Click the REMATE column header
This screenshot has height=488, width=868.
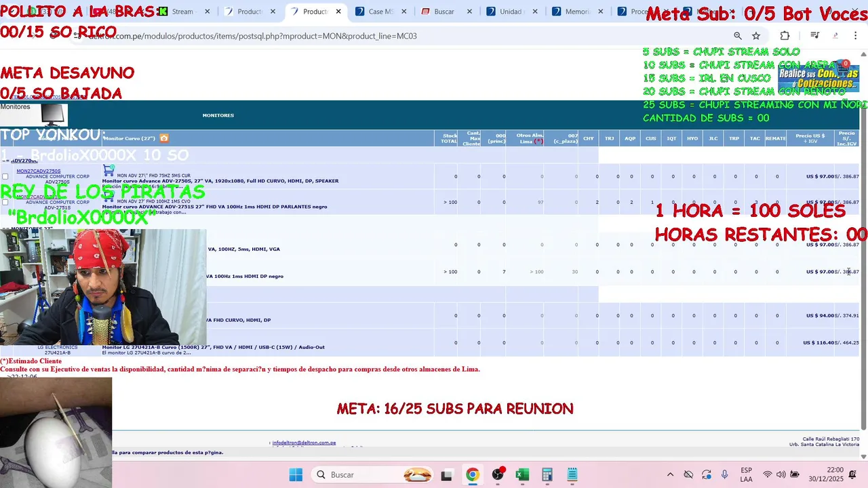[776, 138]
